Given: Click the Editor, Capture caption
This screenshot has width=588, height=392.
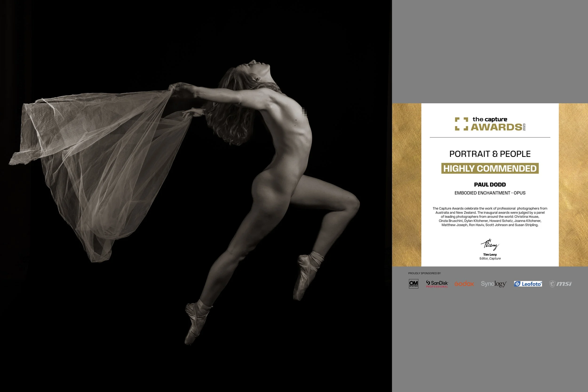Looking at the screenshot, I should click(x=490, y=258).
